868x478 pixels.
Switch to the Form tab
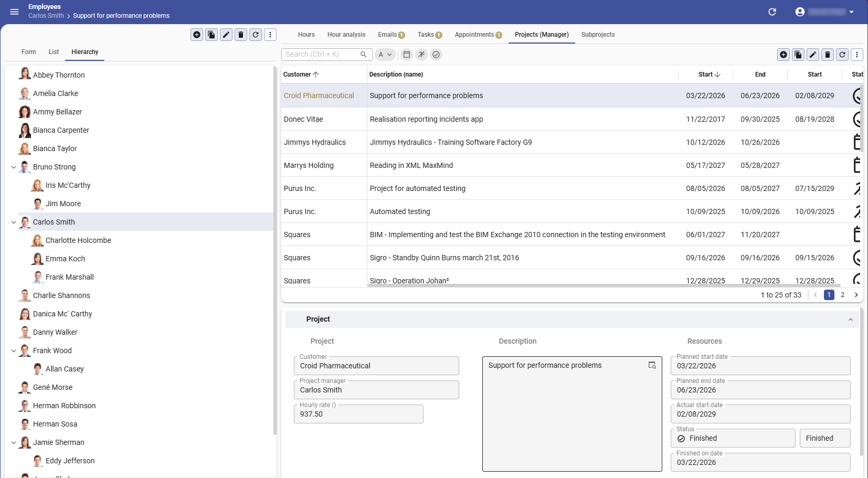coord(29,52)
